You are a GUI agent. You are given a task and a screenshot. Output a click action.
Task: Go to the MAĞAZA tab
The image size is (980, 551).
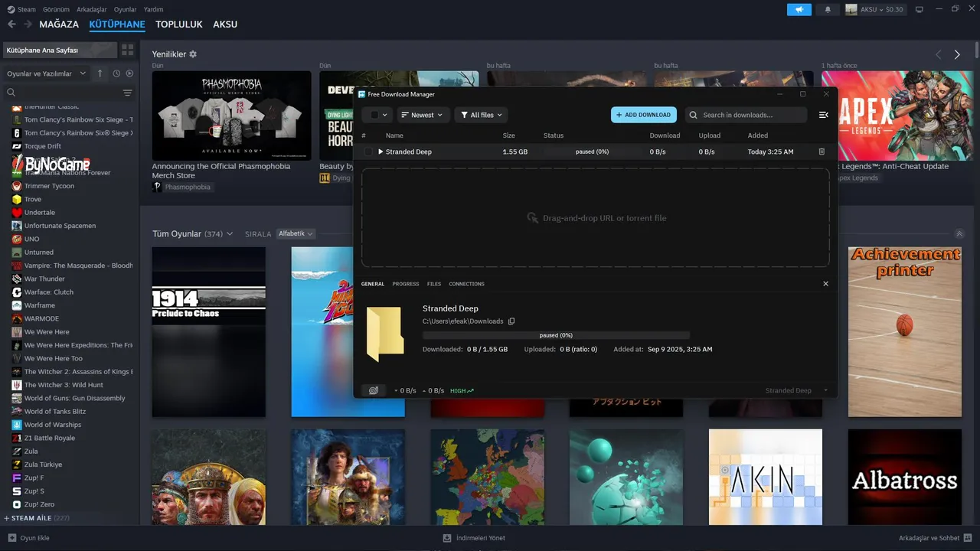point(59,24)
